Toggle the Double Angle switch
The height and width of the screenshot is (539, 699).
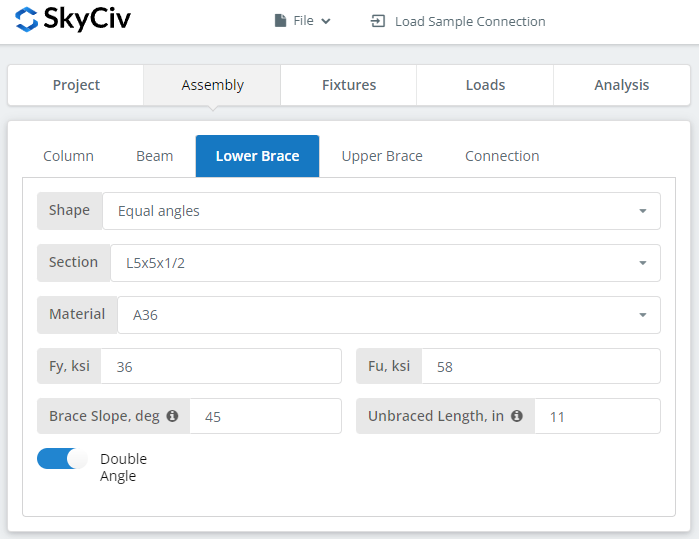point(62,459)
